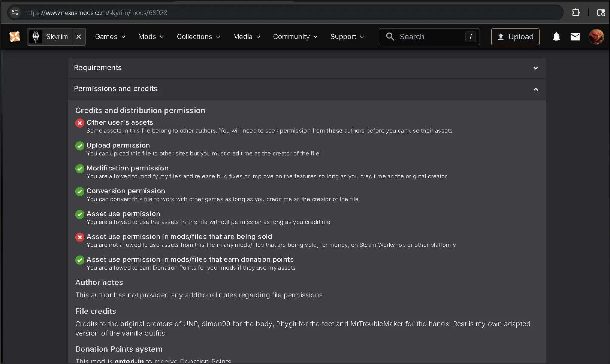The height and width of the screenshot is (364, 610).
Task: Click the Nexus Mods logo icon
Action: coord(15,37)
